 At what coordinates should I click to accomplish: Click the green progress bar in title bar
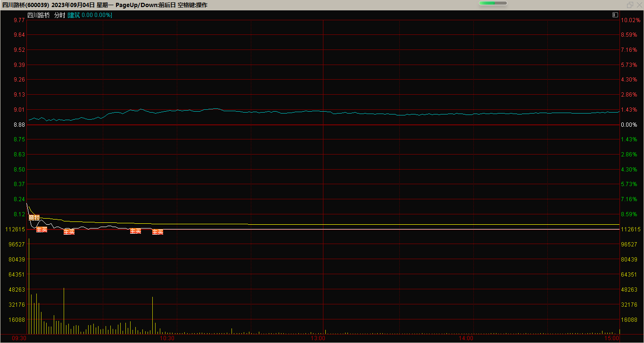click(x=493, y=3)
